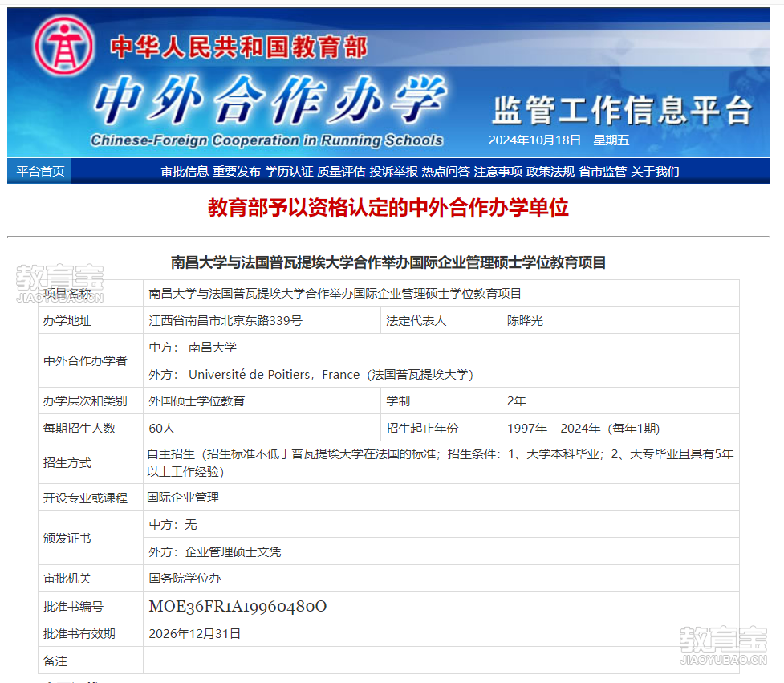The width and height of the screenshot is (784, 683).
Task: Click 颁发证书 label cell
Action: (x=91, y=538)
